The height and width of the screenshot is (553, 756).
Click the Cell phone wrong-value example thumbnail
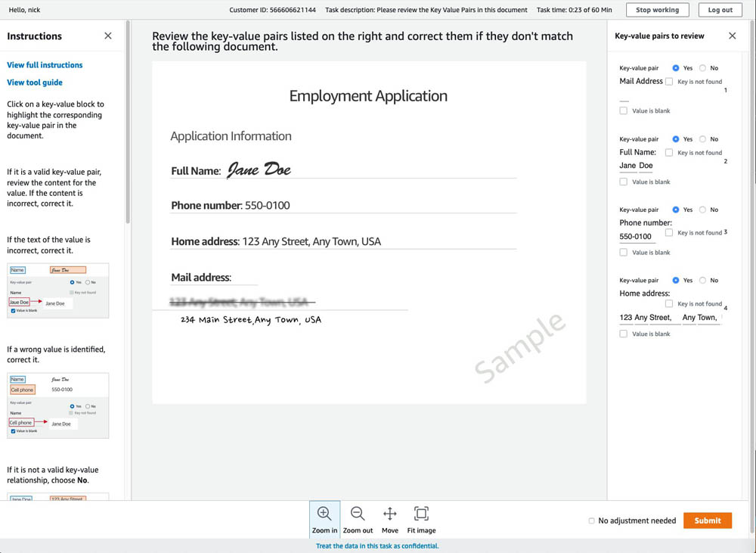click(x=58, y=405)
